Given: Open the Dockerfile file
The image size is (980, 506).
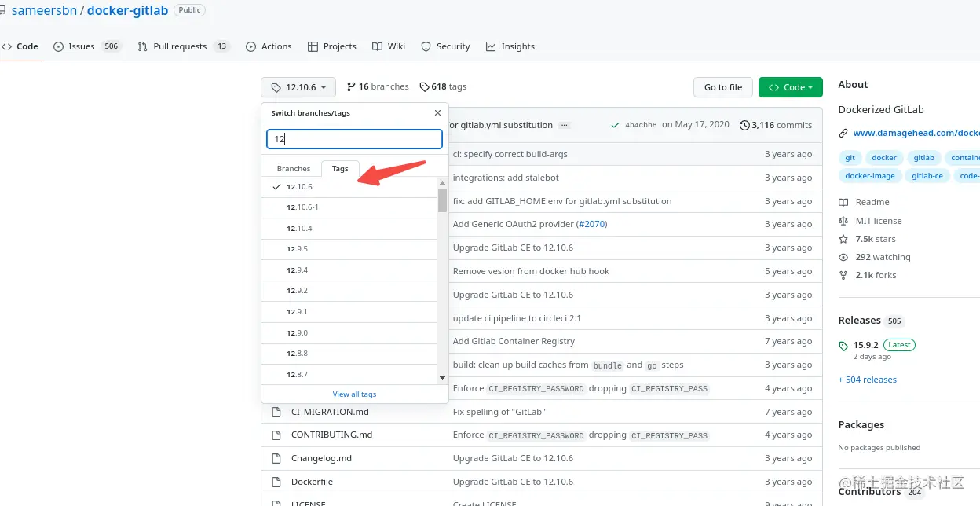Looking at the screenshot, I should 312,482.
